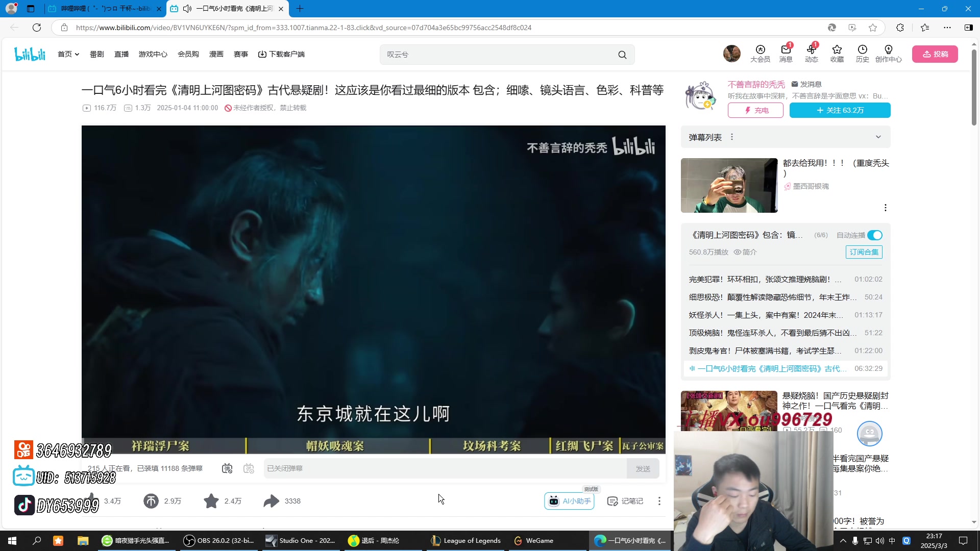980x551 pixels.
Task: Open danmaku settings icon beside input
Action: click(249, 468)
